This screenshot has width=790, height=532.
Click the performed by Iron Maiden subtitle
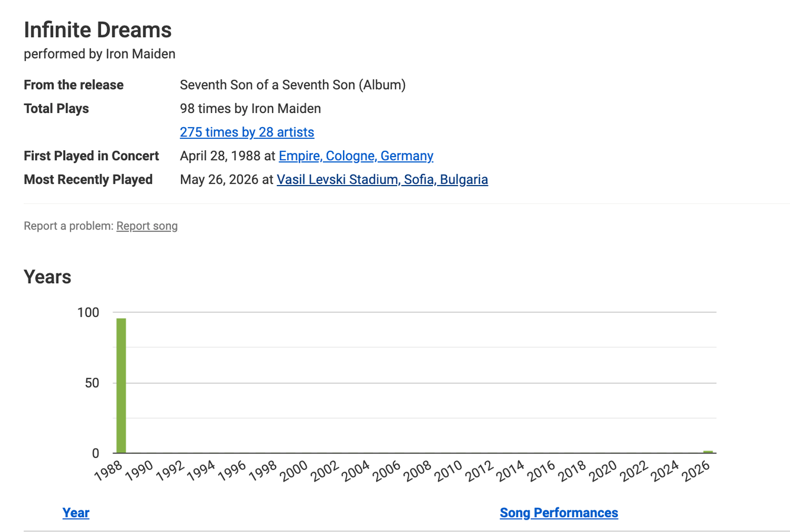[99, 54]
